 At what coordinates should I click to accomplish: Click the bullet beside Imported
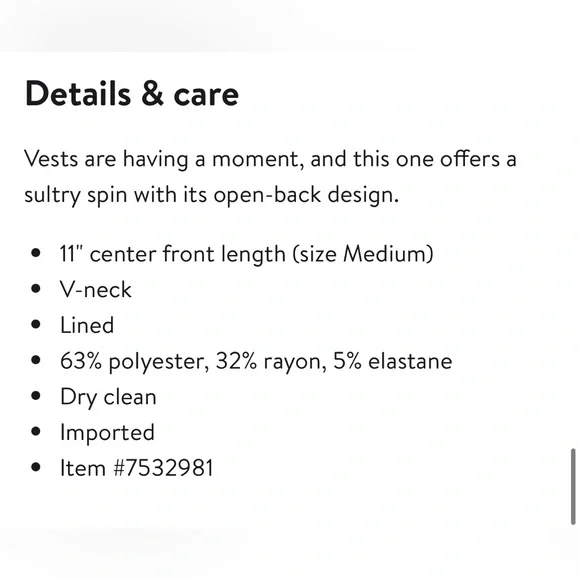[x=36, y=431]
